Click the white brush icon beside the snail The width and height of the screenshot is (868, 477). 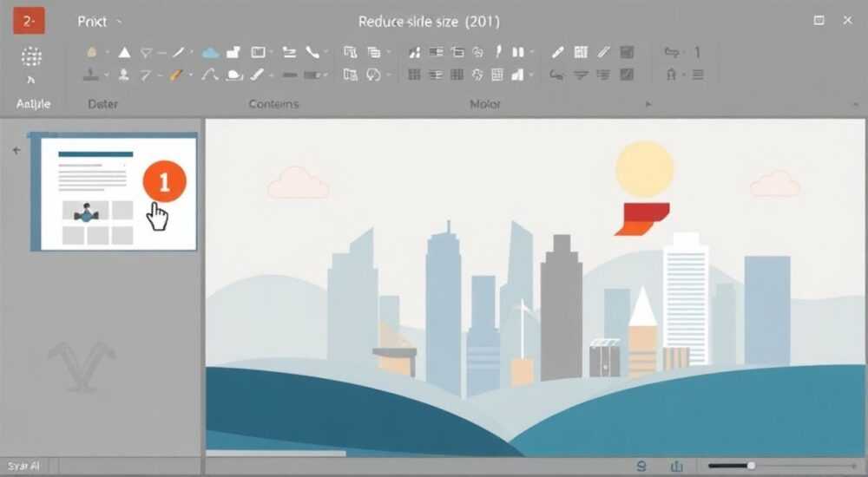point(257,75)
